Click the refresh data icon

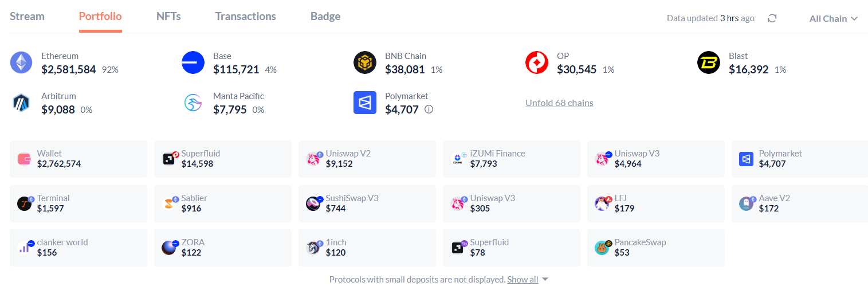[772, 18]
